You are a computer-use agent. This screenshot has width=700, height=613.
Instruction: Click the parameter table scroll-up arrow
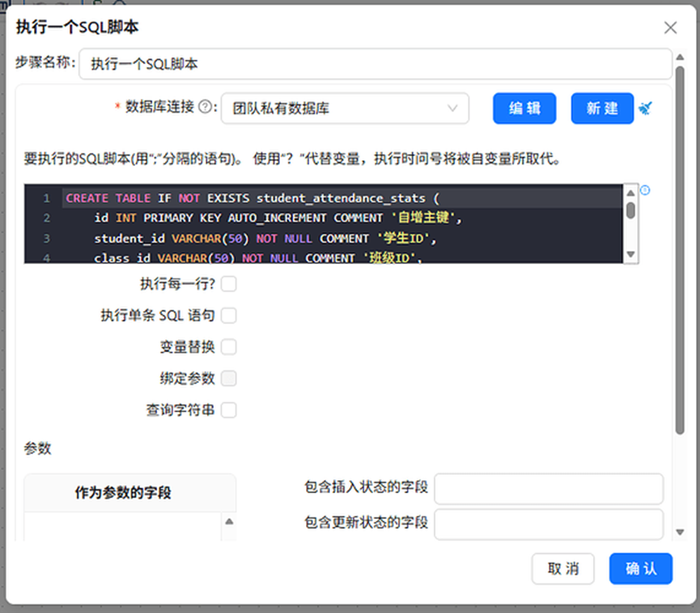pos(229,521)
